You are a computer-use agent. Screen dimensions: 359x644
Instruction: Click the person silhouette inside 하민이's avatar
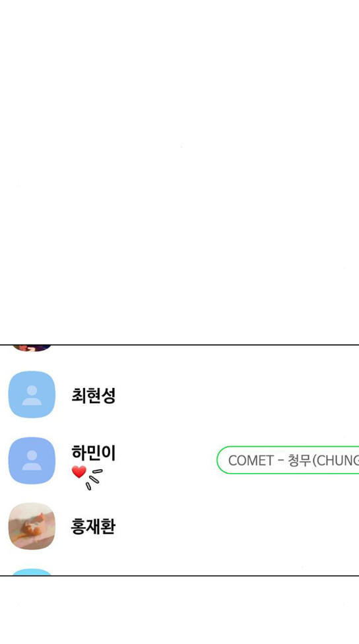pos(32,461)
